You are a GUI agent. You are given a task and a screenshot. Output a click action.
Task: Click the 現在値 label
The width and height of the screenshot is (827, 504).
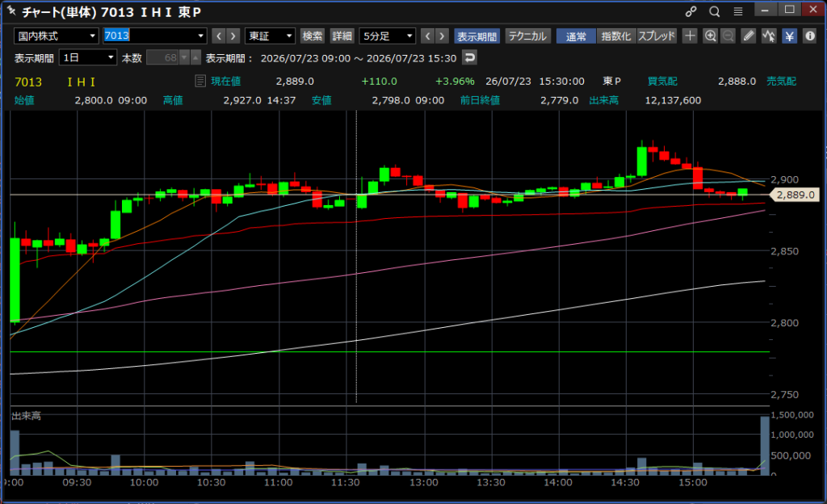point(226,82)
